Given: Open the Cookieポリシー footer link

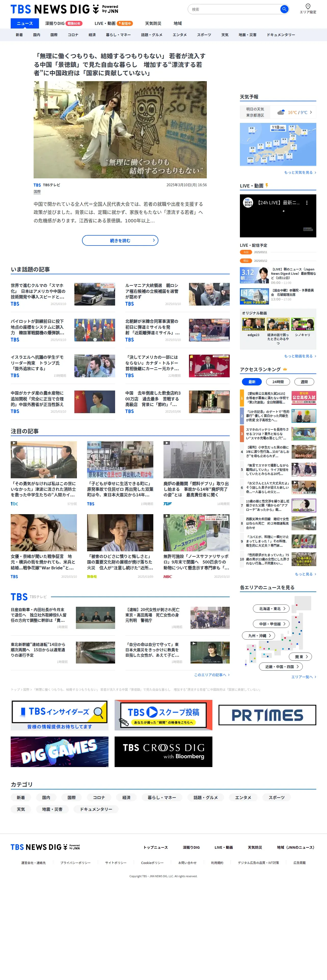Looking at the screenshot, I should [152, 863].
